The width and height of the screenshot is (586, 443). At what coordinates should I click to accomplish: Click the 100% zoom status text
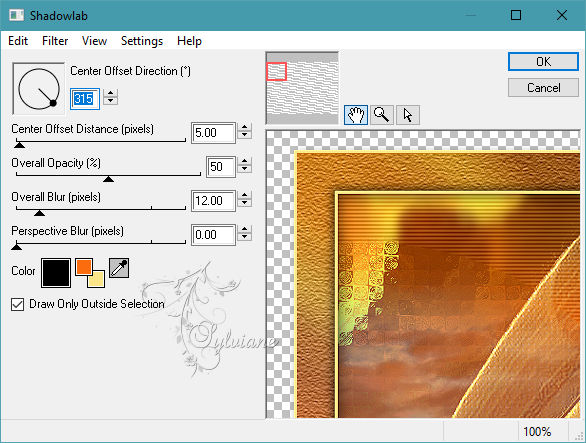point(537,432)
